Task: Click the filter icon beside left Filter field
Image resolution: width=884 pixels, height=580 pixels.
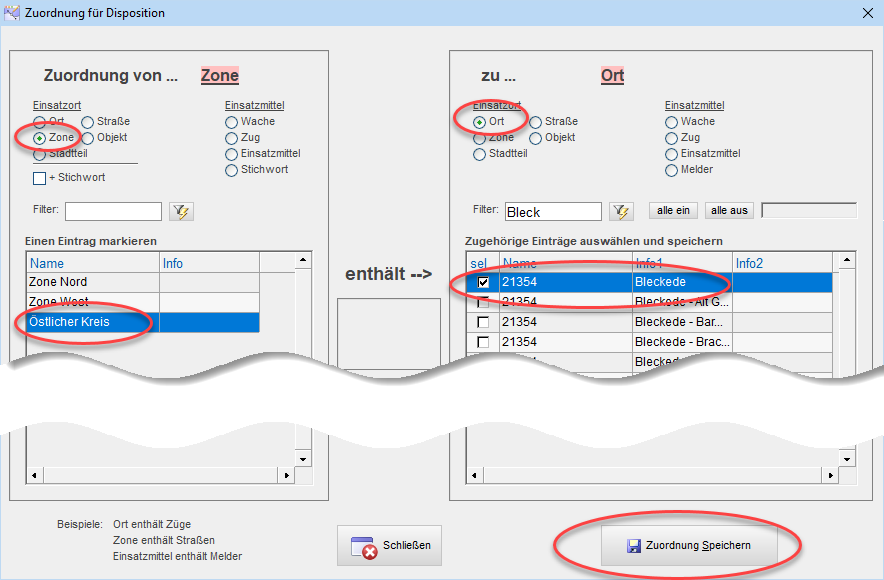Action: coord(181,211)
